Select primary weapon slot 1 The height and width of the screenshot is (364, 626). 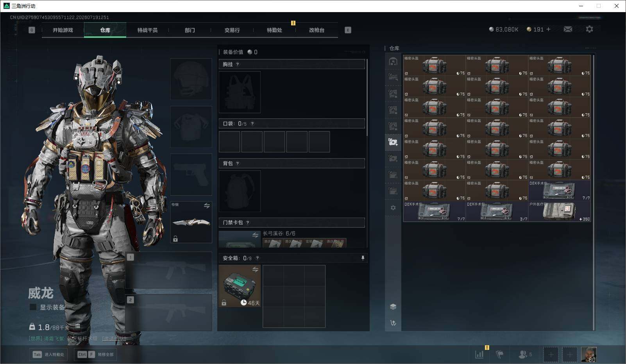click(x=169, y=270)
